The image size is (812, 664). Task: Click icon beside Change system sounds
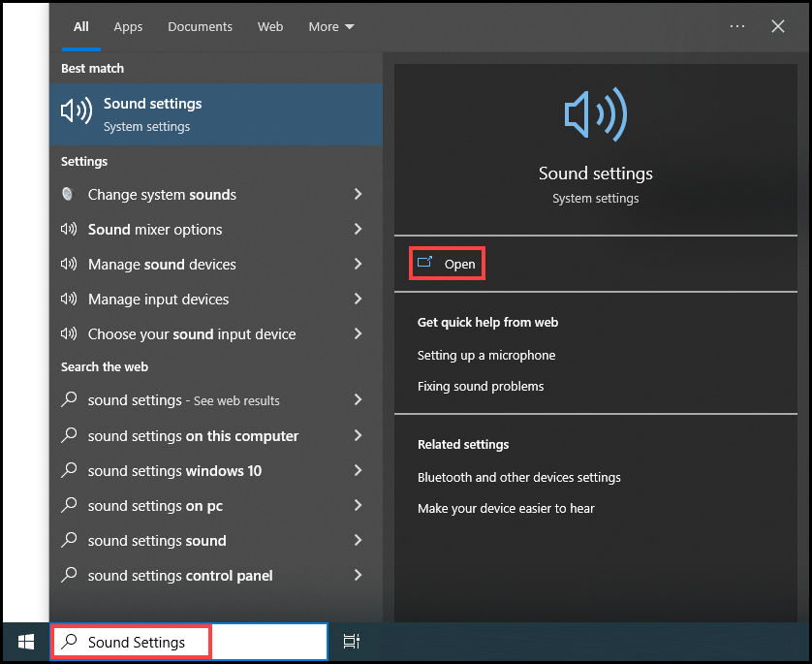coord(68,194)
